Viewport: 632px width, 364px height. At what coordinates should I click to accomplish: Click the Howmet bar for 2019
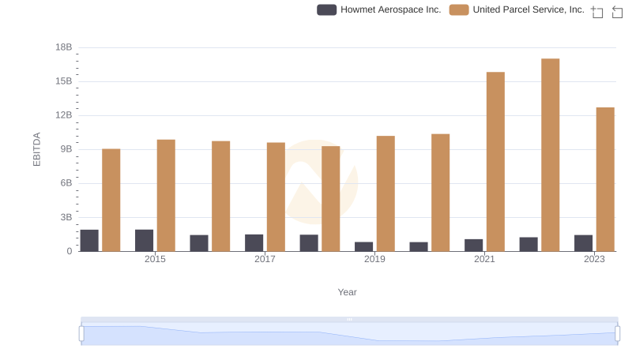[x=363, y=247]
